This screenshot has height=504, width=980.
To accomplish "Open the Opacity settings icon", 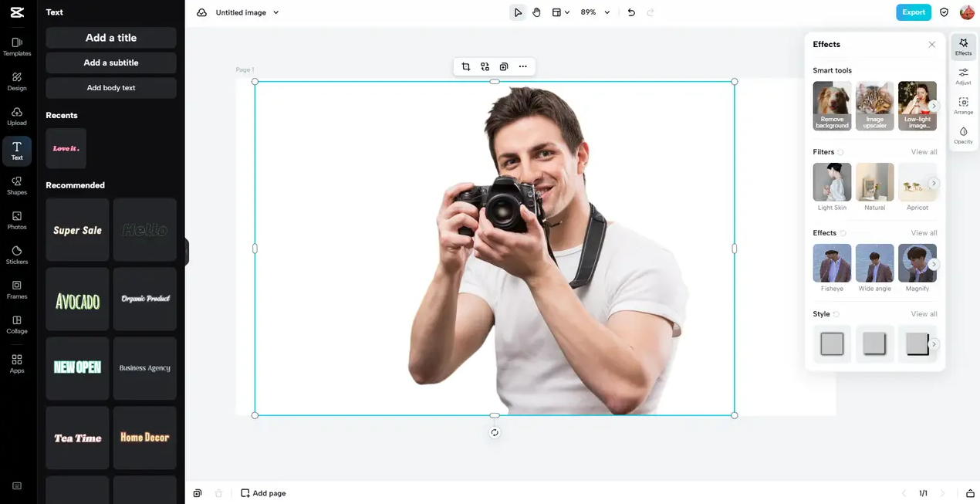I will (x=963, y=135).
